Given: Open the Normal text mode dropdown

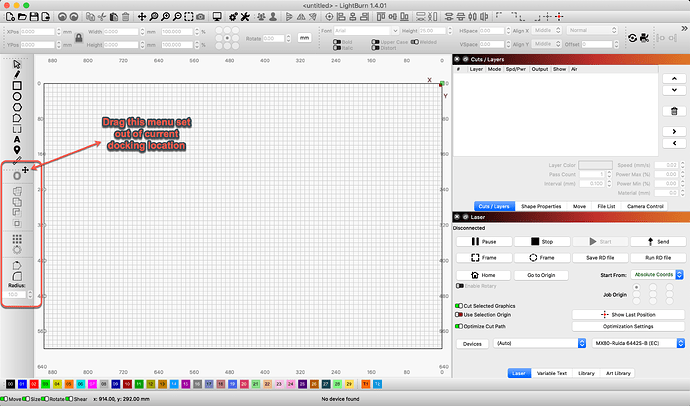Looking at the screenshot, I should pyautogui.click(x=592, y=30).
